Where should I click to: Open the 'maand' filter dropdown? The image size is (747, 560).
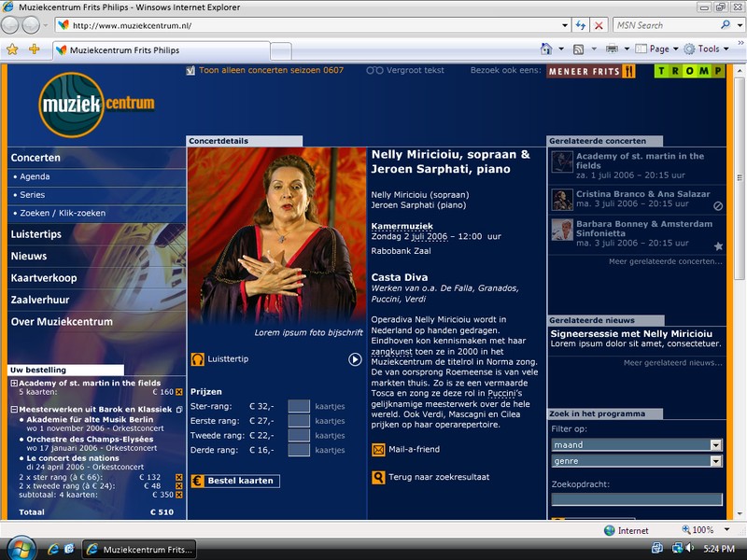[x=716, y=445]
